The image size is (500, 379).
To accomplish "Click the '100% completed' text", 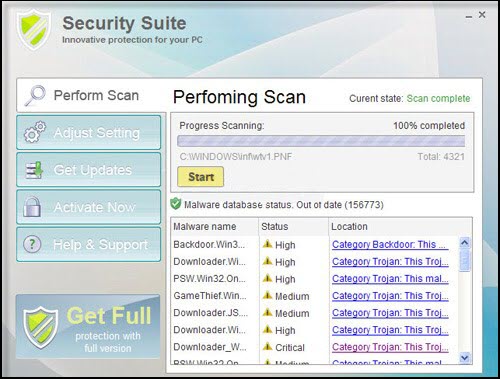I will (429, 126).
